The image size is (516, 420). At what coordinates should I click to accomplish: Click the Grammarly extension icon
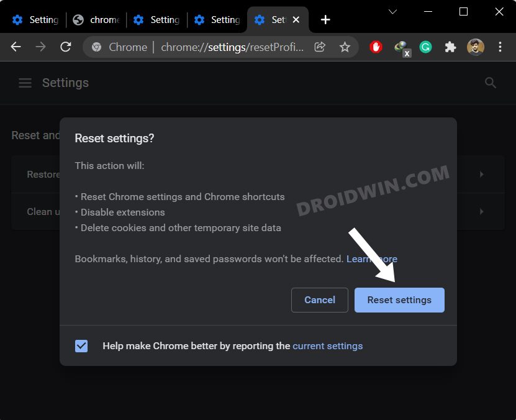pyautogui.click(x=425, y=47)
